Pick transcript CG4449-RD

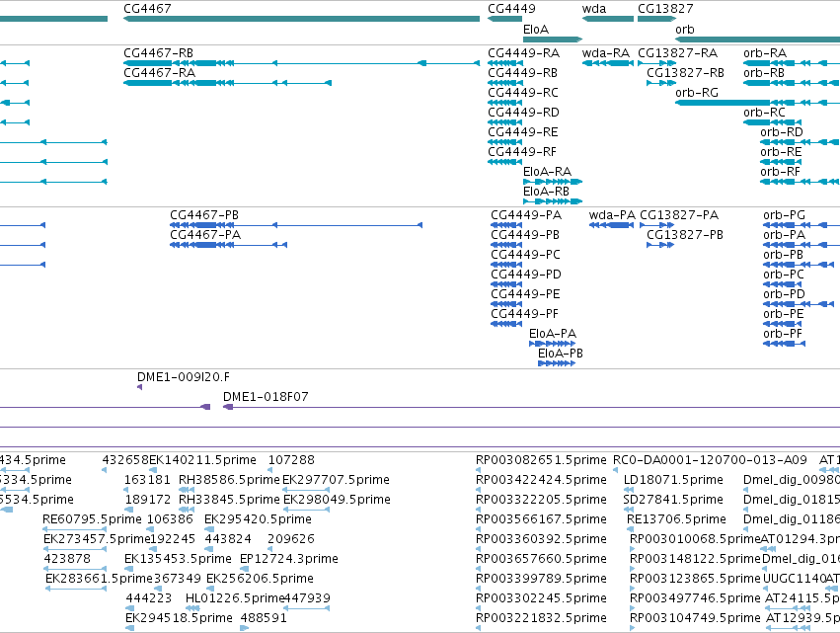coord(505,122)
